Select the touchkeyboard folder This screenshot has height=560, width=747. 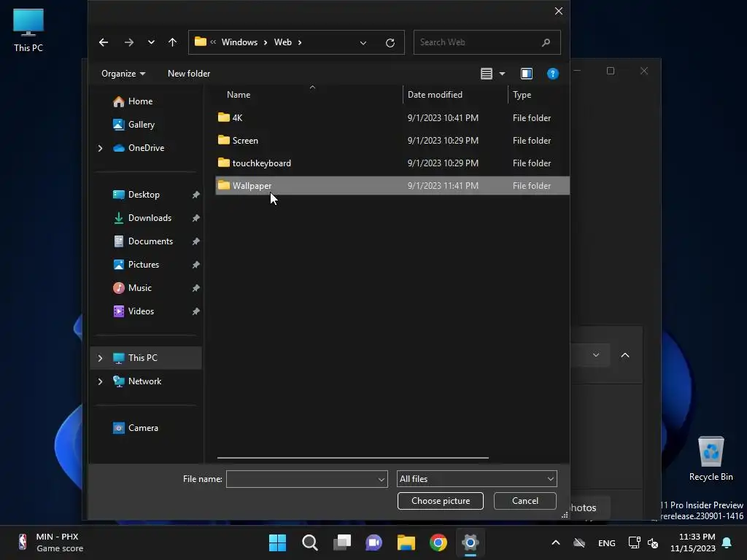coord(392,163)
